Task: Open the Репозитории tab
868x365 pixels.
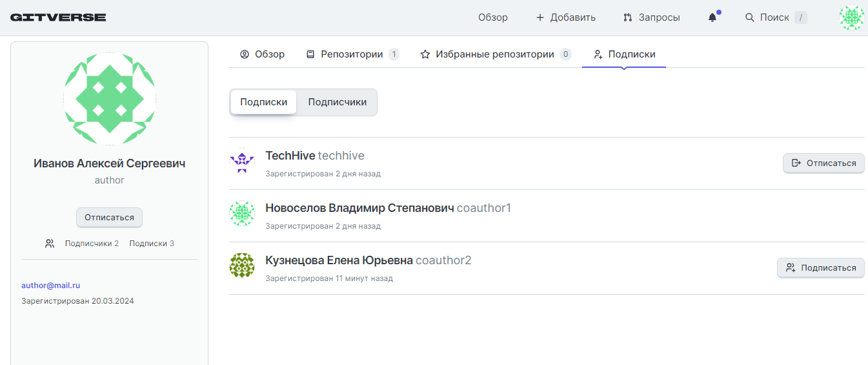Action: (x=352, y=54)
